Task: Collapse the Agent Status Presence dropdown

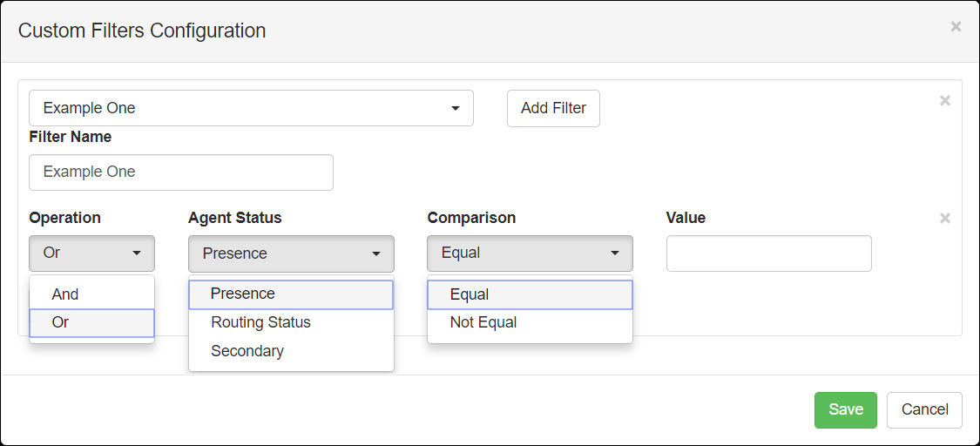Action: tap(291, 253)
